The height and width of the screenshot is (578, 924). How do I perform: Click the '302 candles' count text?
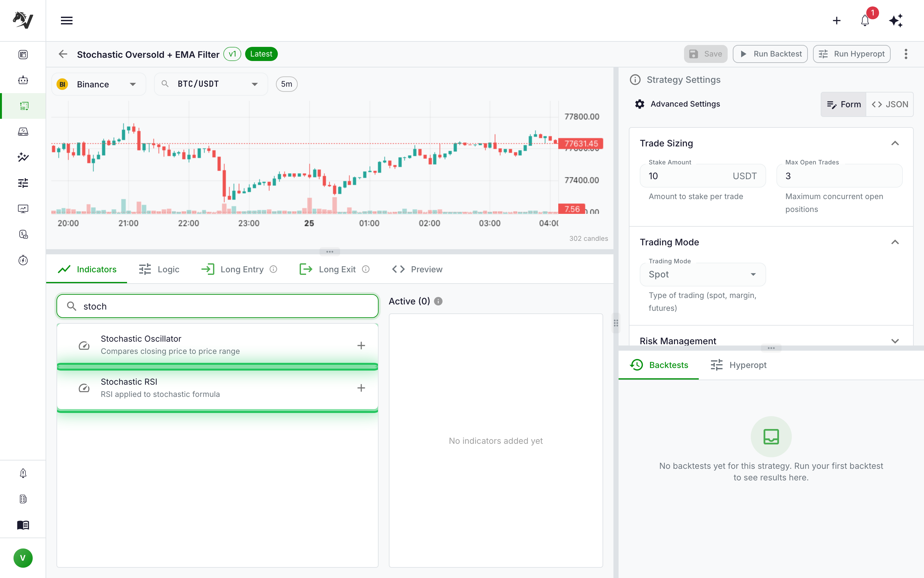[x=588, y=239]
